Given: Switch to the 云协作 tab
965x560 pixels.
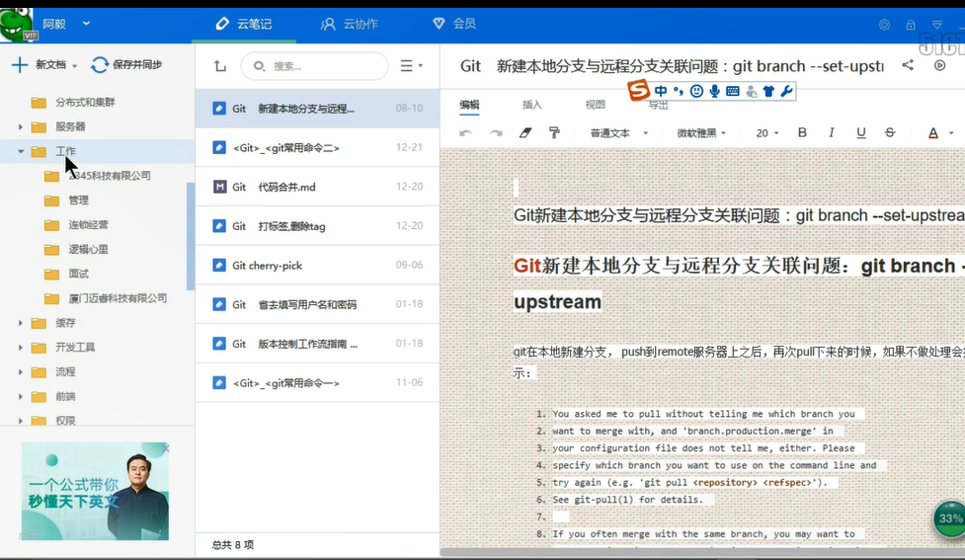Looking at the screenshot, I should (349, 24).
